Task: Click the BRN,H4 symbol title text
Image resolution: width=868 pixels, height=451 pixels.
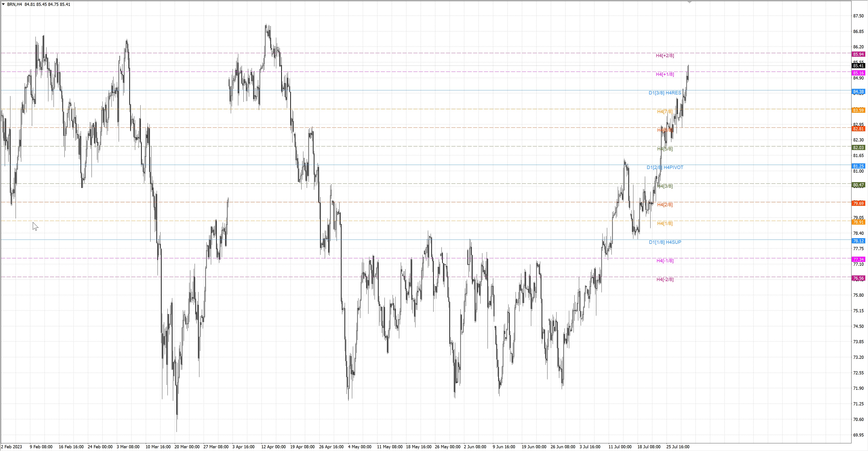Action: pyautogui.click(x=14, y=4)
